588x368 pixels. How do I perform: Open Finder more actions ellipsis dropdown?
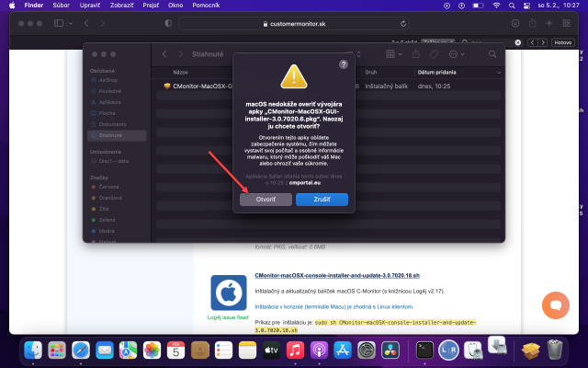coord(457,54)
